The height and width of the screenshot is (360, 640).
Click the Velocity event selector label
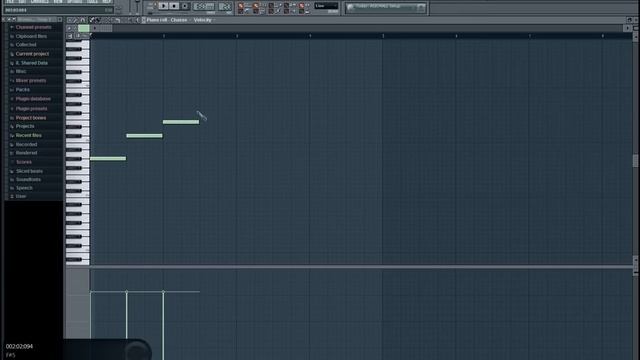(x=202, y=20)
